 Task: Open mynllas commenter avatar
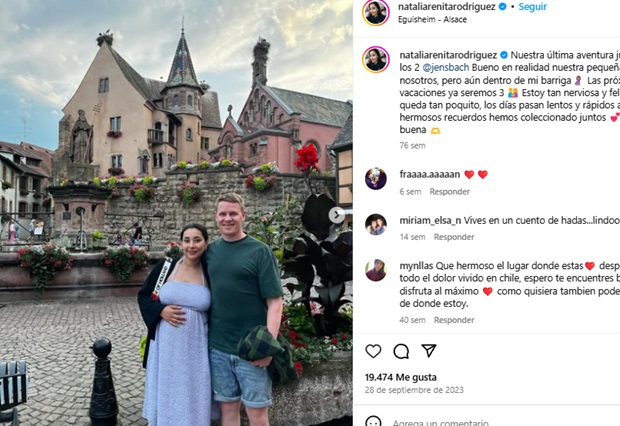coord(376,270)
